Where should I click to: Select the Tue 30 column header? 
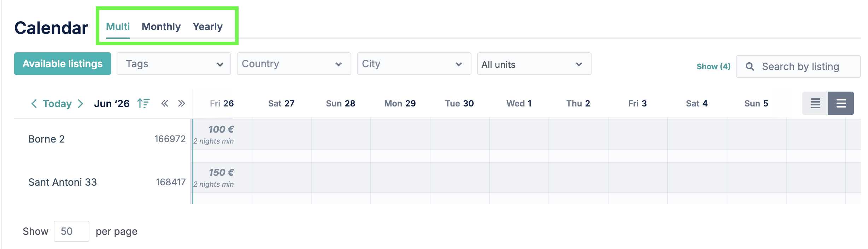tap(459, 103)
